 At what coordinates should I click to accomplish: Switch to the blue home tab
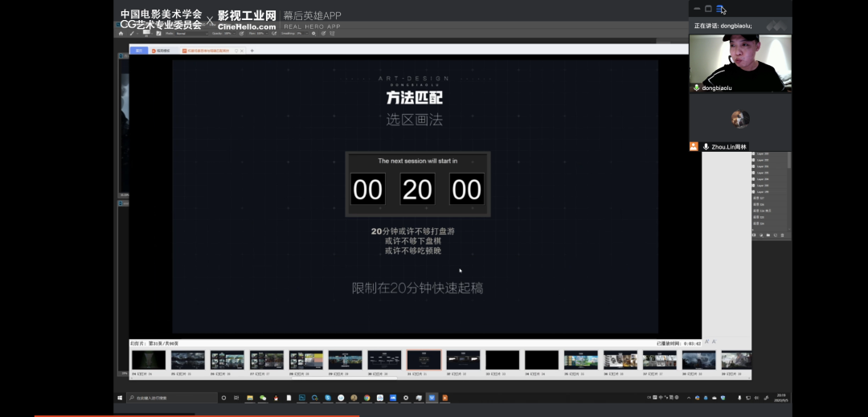pyautogui.click(x=138, y=51)
